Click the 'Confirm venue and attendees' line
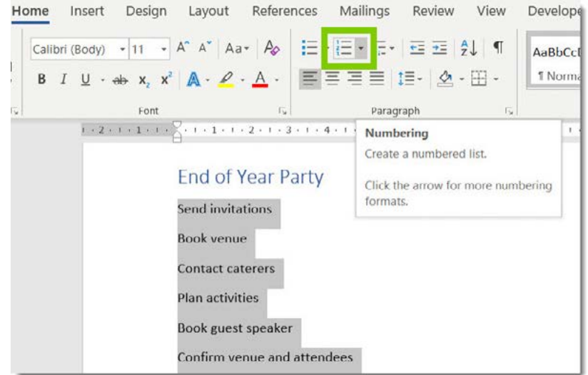588x375 pixels. point(265,357)
